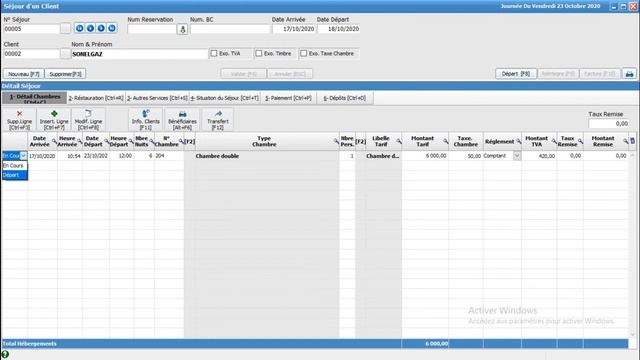Open the Règlement Comptant dropdown arrow
Screen dimensions: 640x360
pyautogui.click(x=517, y=156)
